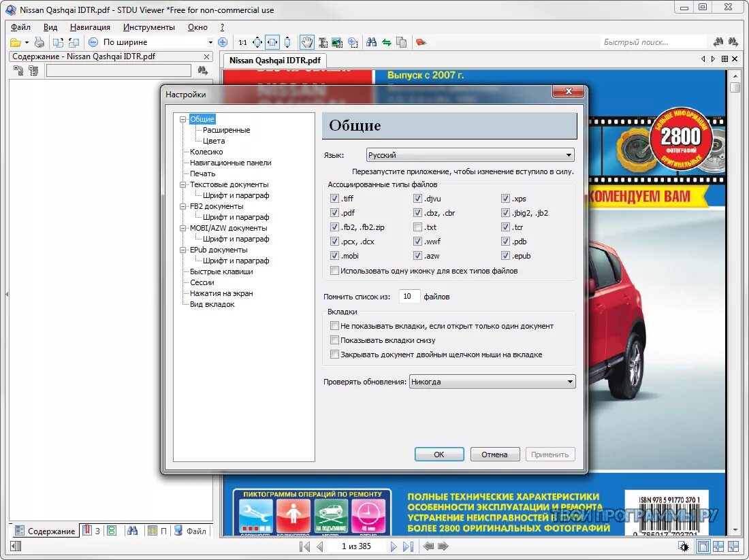
Task: Open the Вид menu
Action: pyautogui.click(x=50, y=27)
